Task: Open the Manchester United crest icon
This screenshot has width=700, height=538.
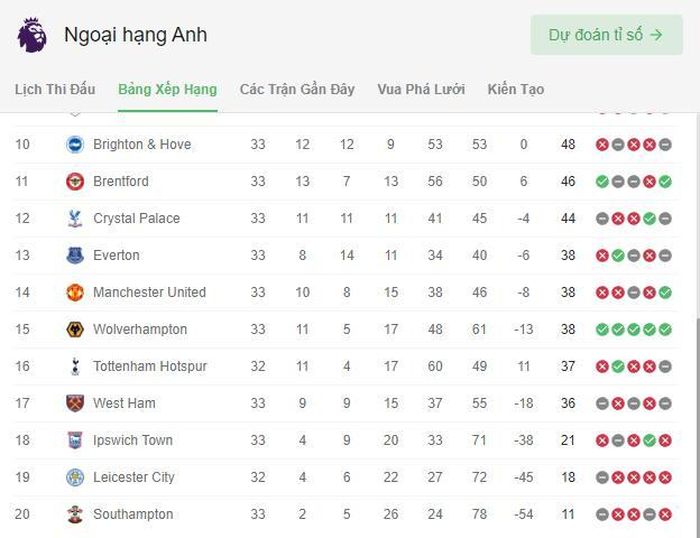Action: click(x=75, y=292)
